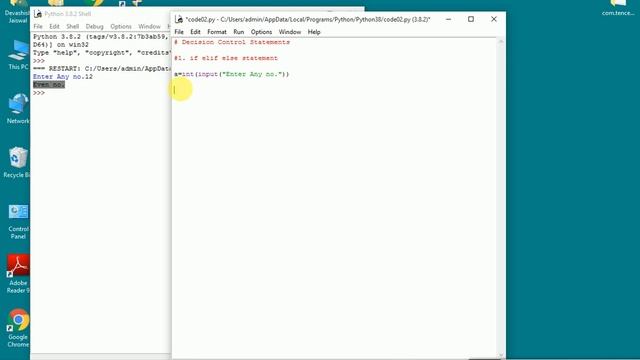Image resolution: width=640 pixels, height=360 pixels.
Task: Open Format menu in code02.py editor
Action: click(217, 32)
